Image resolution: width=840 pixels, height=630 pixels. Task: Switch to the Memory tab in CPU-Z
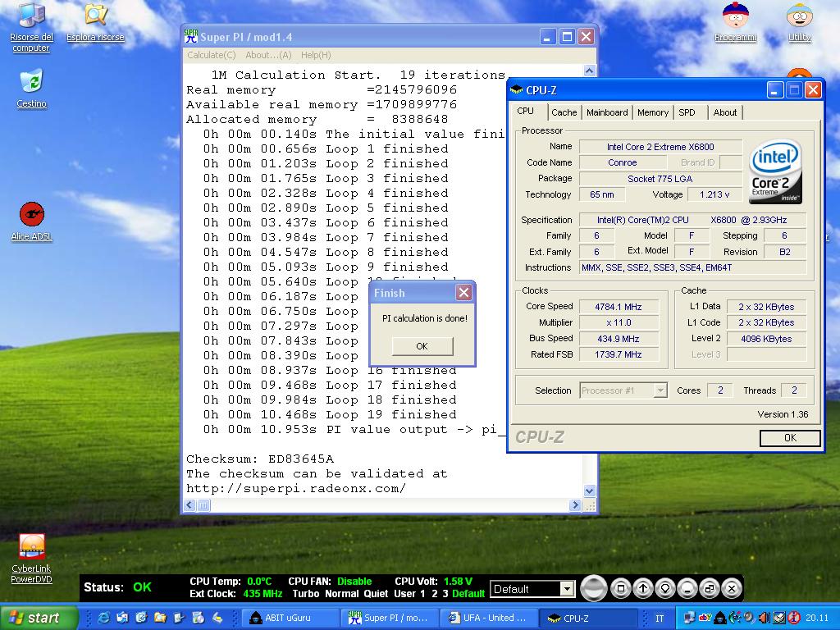pyautogui.click(x=652, y=112)
